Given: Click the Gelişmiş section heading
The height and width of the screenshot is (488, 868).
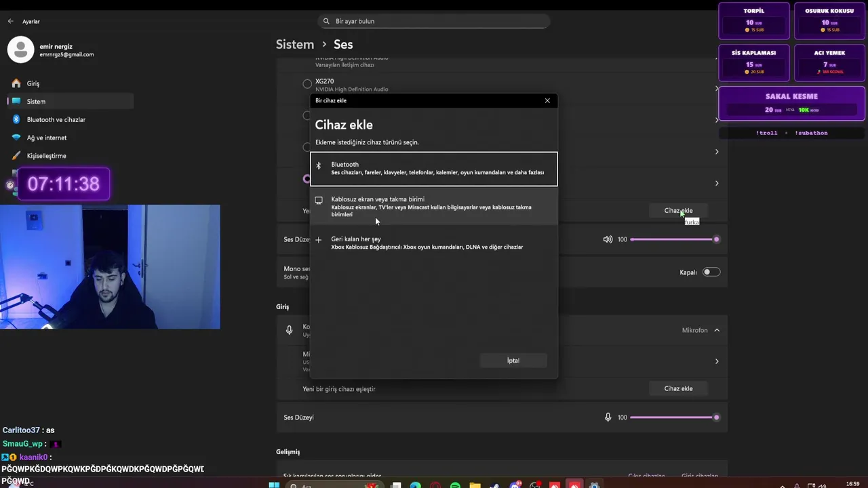Looking at the screenshot, I should tap(288, 452).
